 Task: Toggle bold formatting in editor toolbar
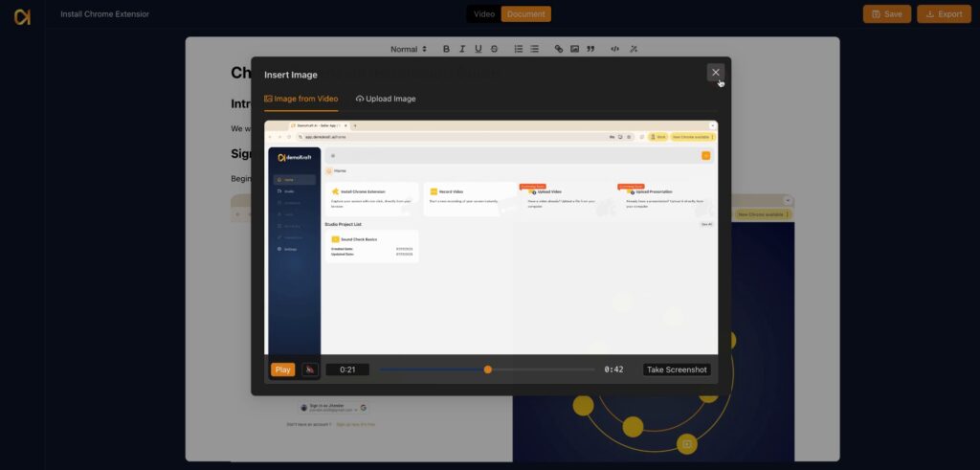[446, 49]
